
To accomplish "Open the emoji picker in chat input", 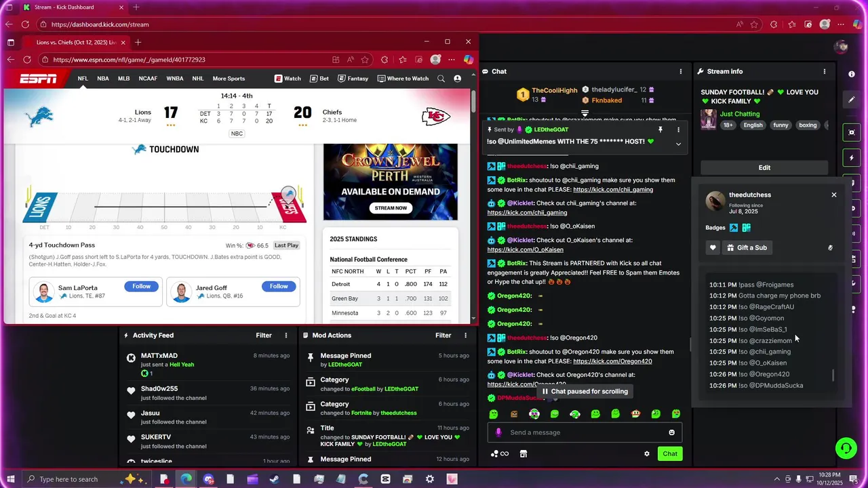I will [671, 432].
